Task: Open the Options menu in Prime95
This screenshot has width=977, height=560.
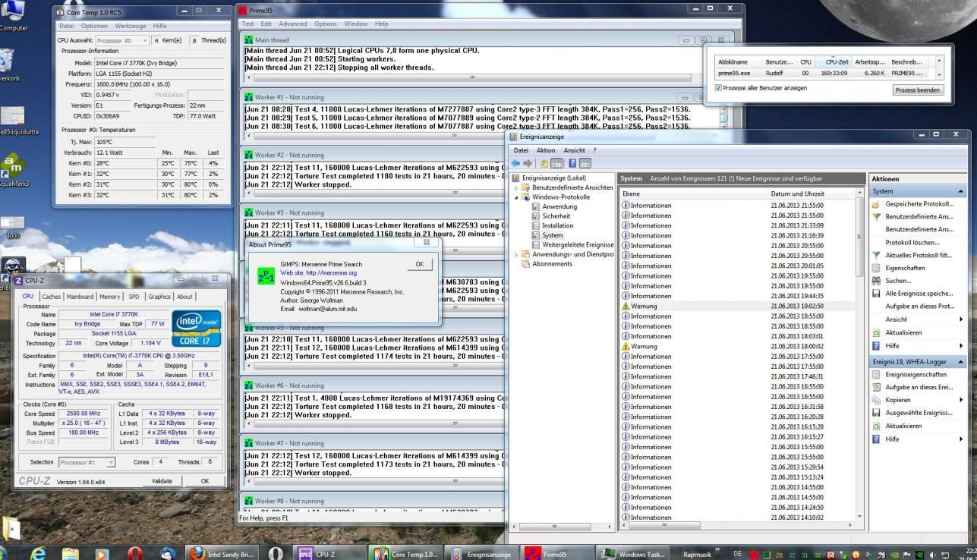Action: pos(325,24)
